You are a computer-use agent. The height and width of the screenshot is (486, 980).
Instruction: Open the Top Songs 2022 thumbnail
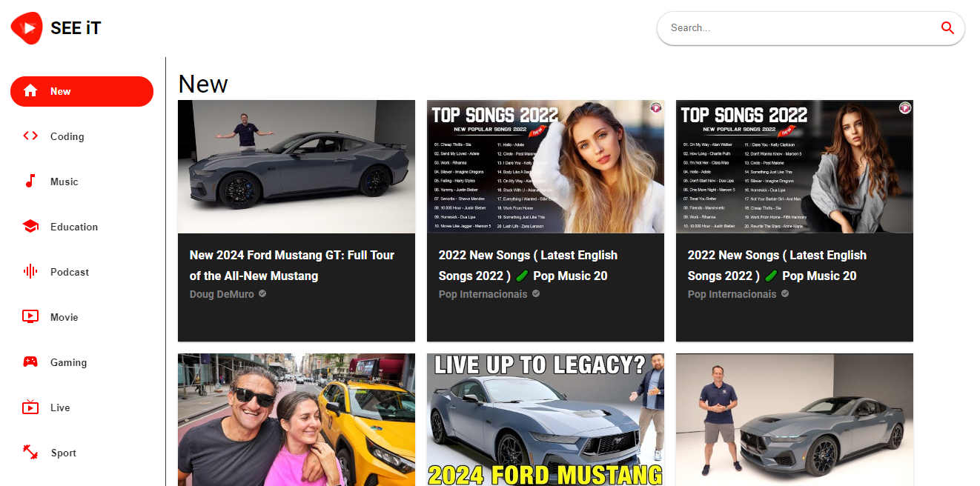pyautogui.click(x=545, y=166)
